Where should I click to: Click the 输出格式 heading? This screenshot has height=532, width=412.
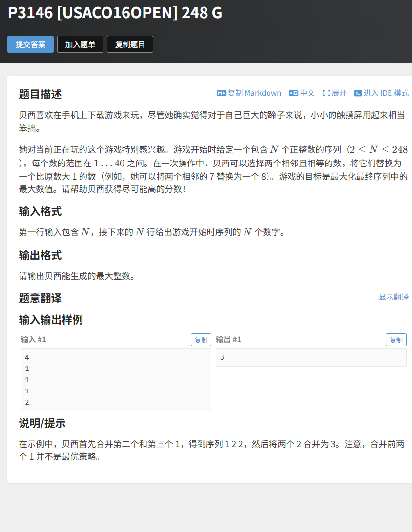click(x=40, y=255)
